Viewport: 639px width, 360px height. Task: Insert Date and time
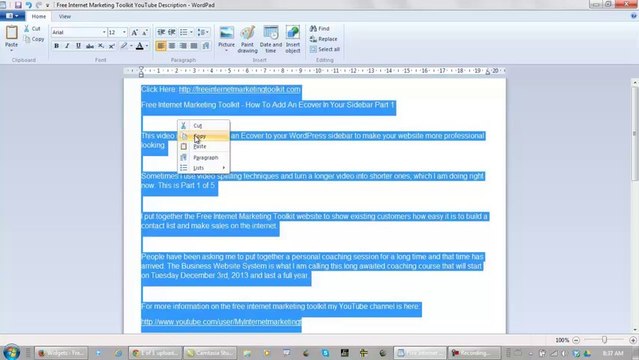click(271, 40)
